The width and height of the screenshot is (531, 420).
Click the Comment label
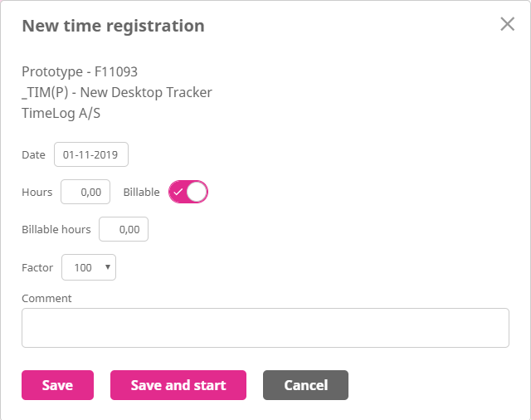[46, 298]
